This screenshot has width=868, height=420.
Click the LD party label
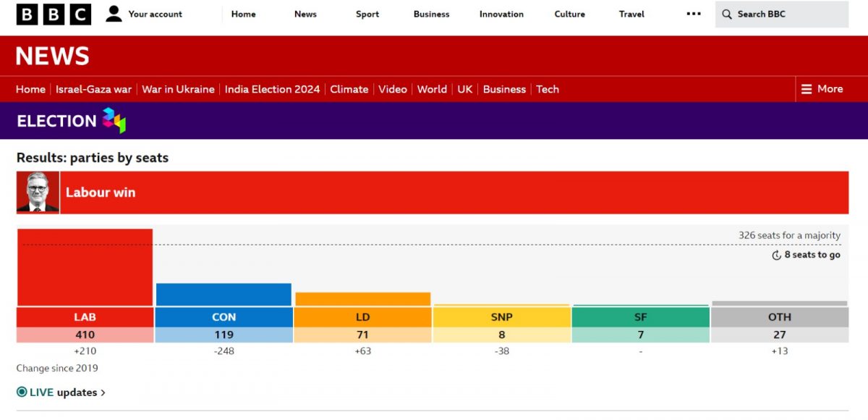(363, 317)
